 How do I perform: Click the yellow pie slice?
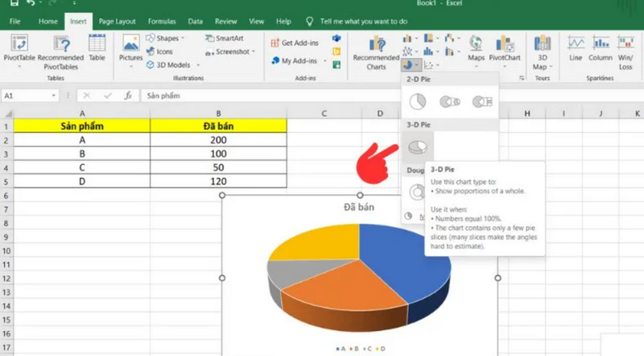click(x=324, y=242)
